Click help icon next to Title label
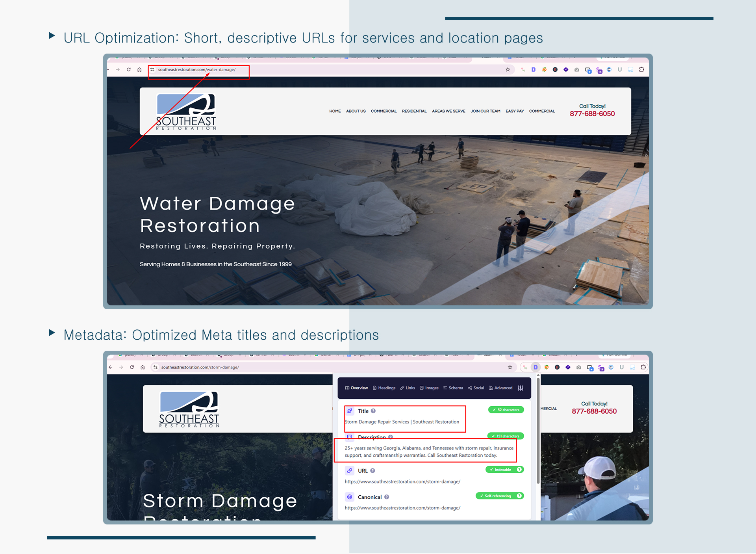This screenshot has width=756, height=554. click(373, 411)
